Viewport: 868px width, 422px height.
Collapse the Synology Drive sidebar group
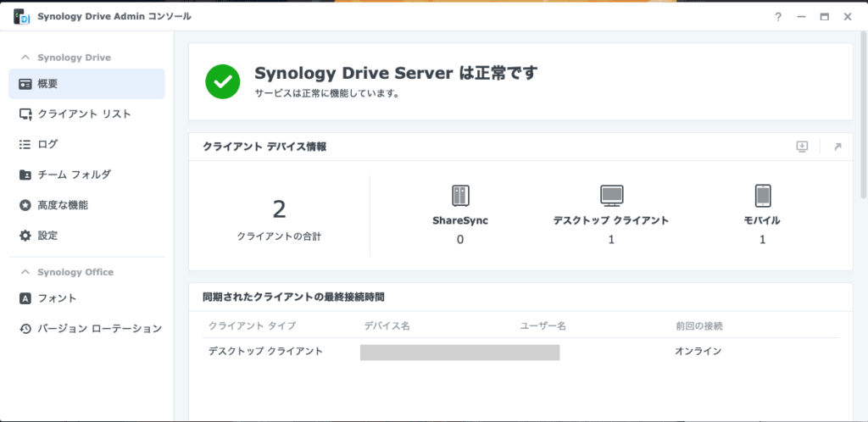click(x=25, y=58)
